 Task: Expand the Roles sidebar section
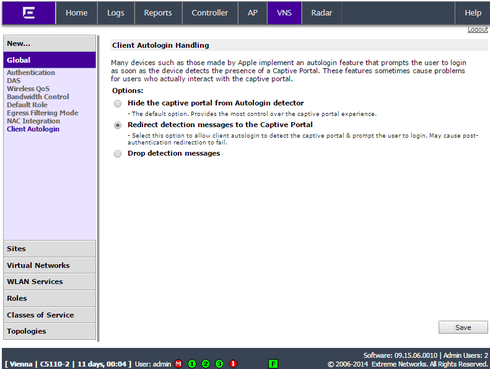(x=50, y=298)
